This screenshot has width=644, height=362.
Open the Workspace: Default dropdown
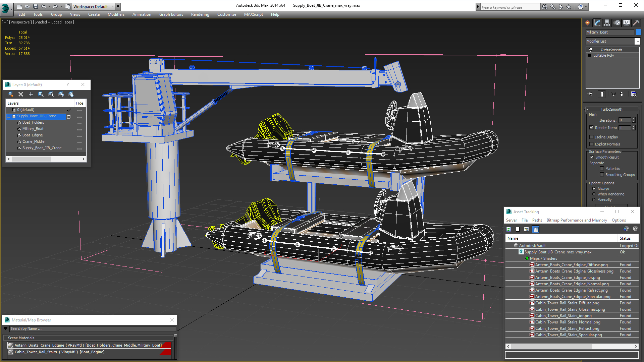pos(94,6)
